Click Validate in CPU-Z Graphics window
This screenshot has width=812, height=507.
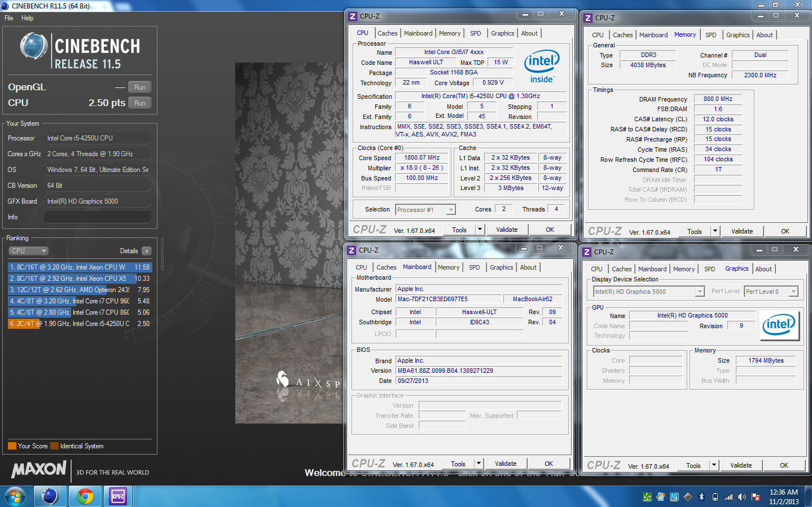(x=741, y=465)
